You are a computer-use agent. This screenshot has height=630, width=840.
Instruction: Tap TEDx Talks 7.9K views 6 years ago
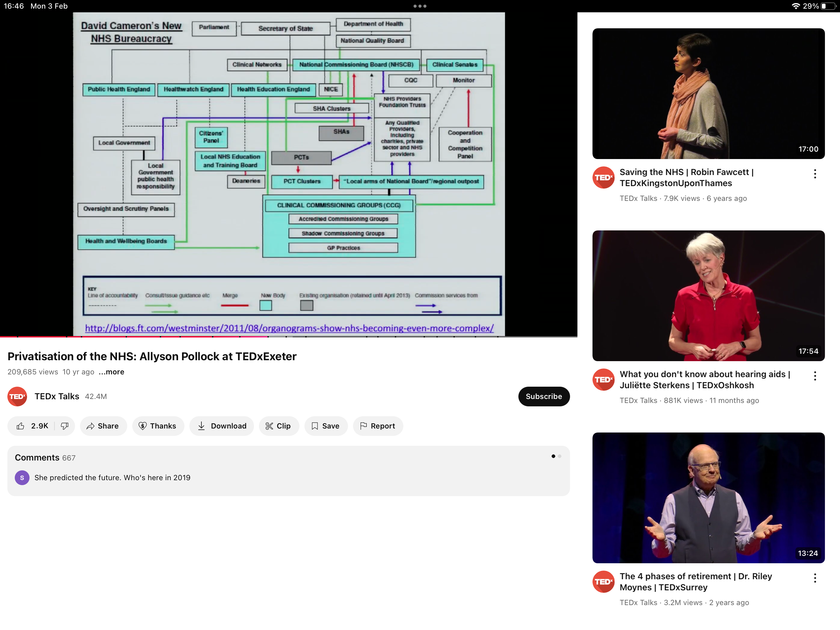click(x=683, y=198)
